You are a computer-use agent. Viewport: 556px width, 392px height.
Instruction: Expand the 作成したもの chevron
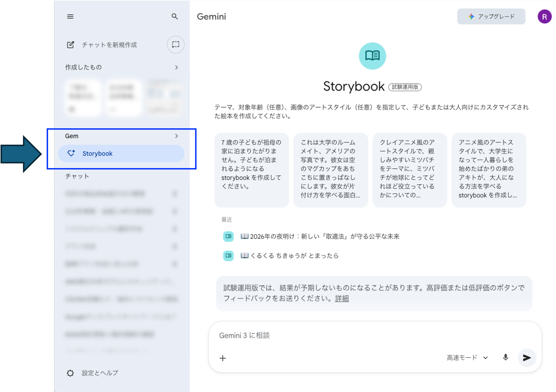point(177,67)
